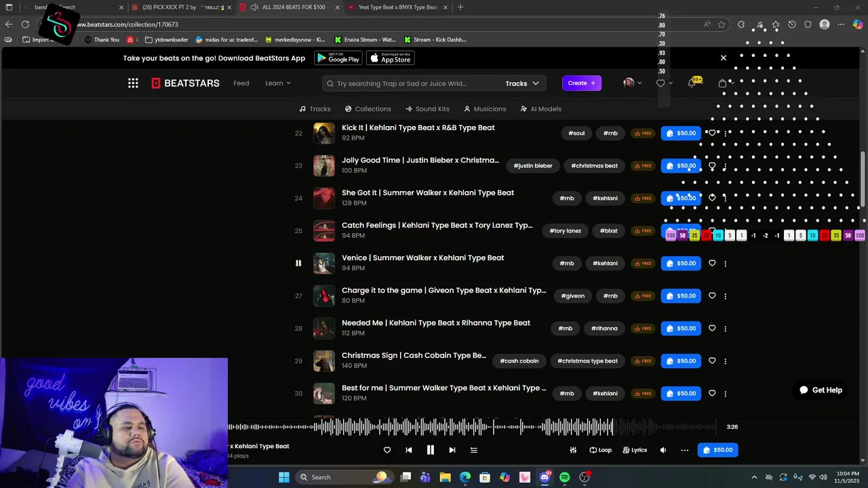Favorite the Christmas Sign track
Image resolution: width=868 pixels, height=488 pixels.
[x=712, y=361]
